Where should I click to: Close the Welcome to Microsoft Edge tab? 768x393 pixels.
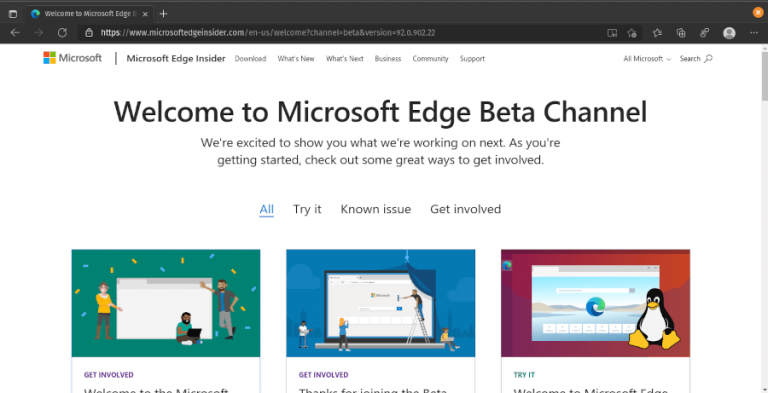tap(145, 14)
